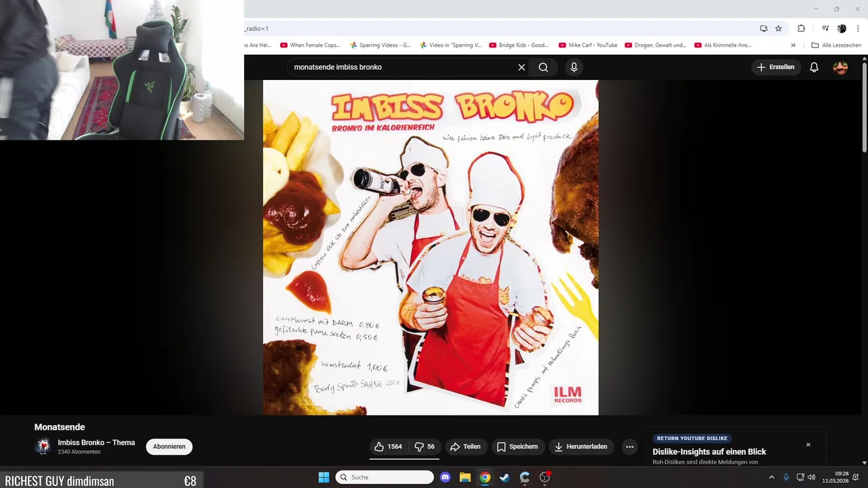Open the Chrome three-dot menu
The width and height of the screenshot is (868, 488).
click(856, 28)
